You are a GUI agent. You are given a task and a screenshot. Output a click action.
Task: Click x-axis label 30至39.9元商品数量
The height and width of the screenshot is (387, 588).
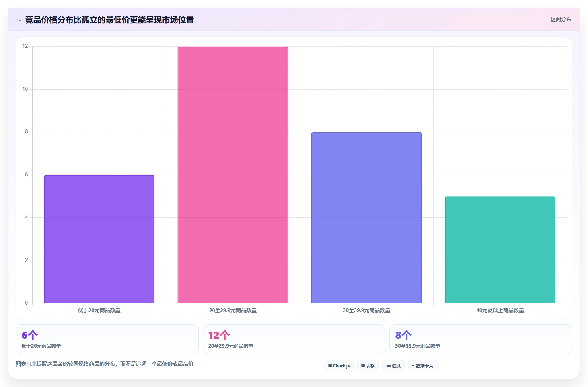pyautogui.click(x=366, y=310)
